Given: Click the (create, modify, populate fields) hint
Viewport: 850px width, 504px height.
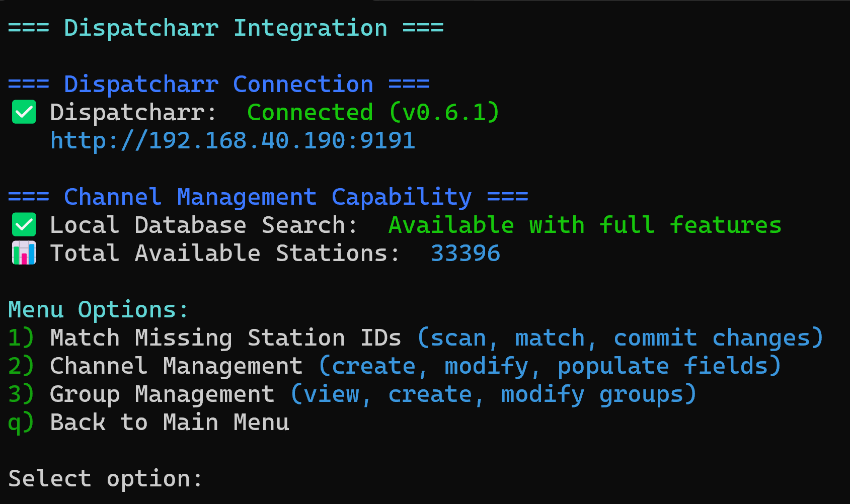Looking at the screenshot, I should point(550,366).
